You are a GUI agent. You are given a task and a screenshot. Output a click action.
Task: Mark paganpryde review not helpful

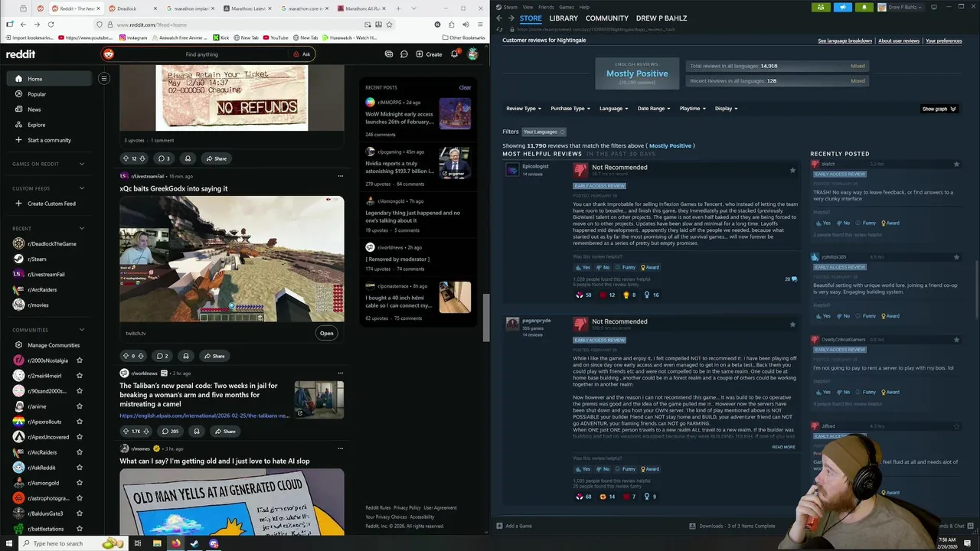coord(603,469)
